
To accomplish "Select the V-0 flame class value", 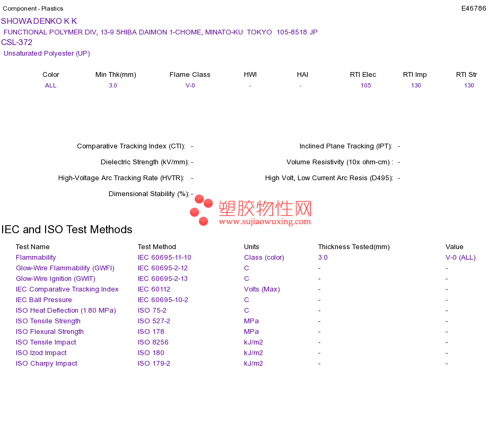I will point(190,85).
